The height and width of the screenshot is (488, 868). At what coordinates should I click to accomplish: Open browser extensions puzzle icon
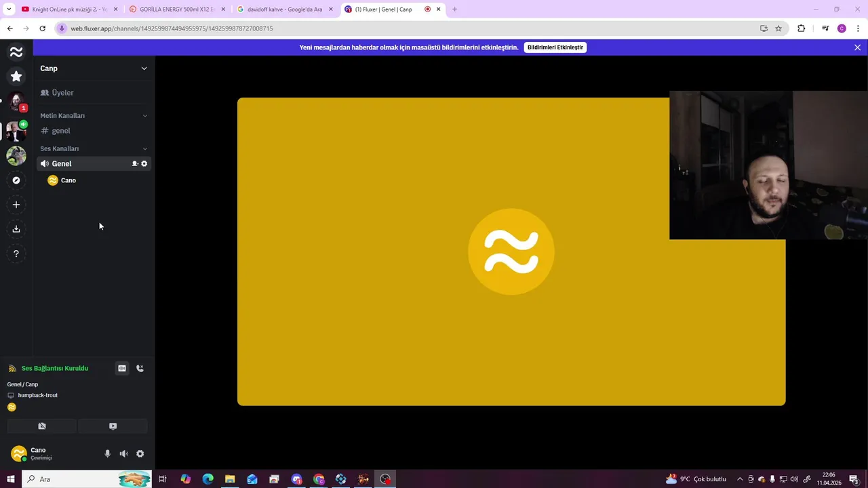pos(801,28)
